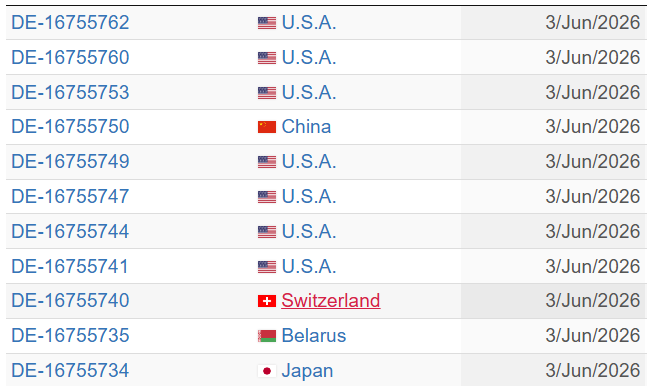Open record DE-16755740 link
Image resolution: width=647 pixels, height=386 pixels.
[70, 301]
